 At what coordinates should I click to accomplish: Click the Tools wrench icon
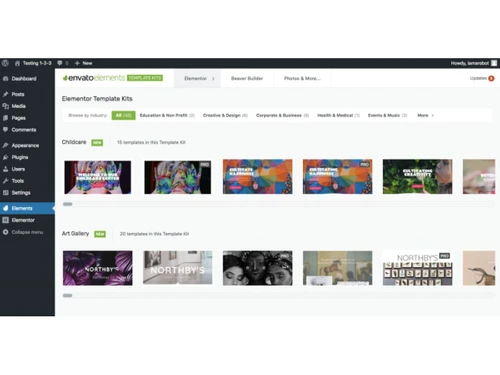tap(5, 181)
